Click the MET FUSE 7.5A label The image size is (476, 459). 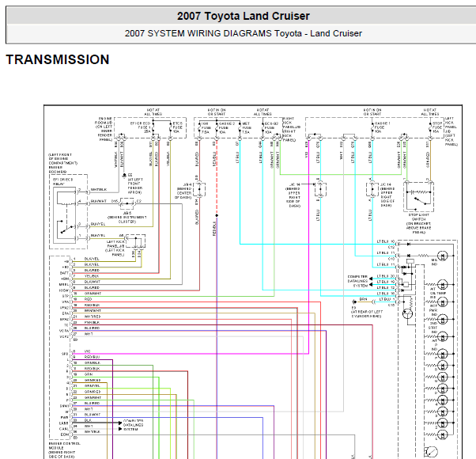(x=246, y=128)
